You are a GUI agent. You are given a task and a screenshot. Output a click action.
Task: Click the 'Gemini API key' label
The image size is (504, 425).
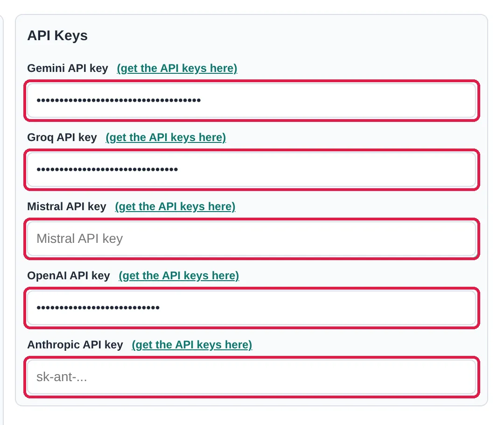[x=68, y=68]
